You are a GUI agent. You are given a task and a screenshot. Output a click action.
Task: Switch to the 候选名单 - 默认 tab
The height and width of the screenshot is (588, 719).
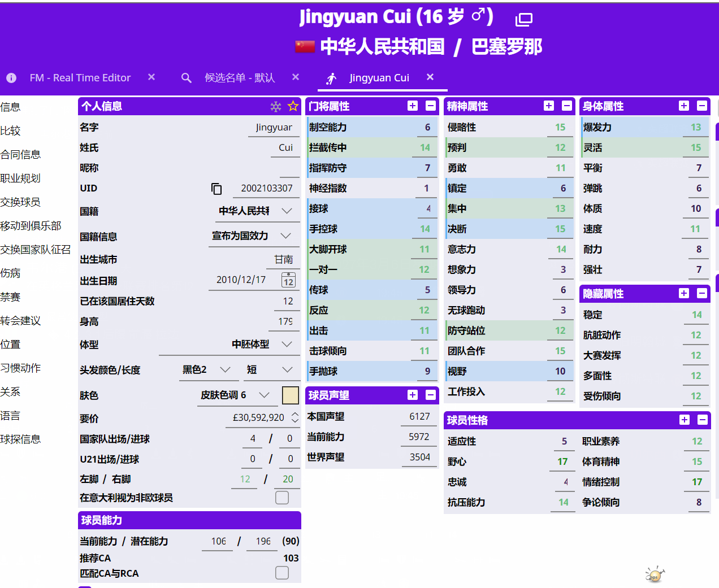pyautogui.click(x=239, y=78)
